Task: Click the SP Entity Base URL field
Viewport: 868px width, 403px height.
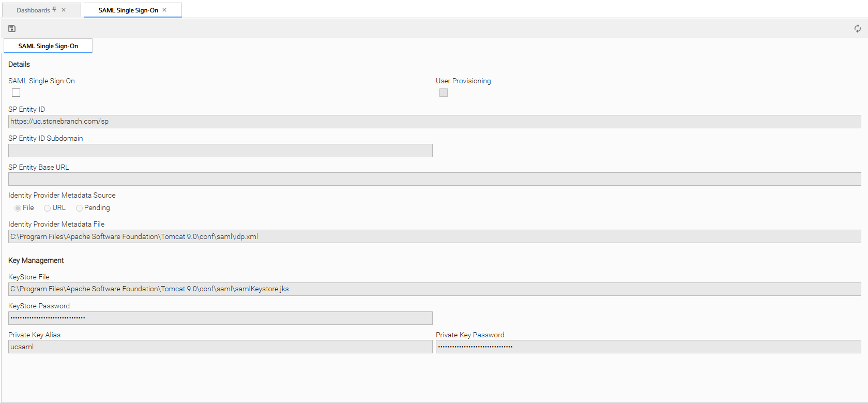Action: tap(434, 179)
